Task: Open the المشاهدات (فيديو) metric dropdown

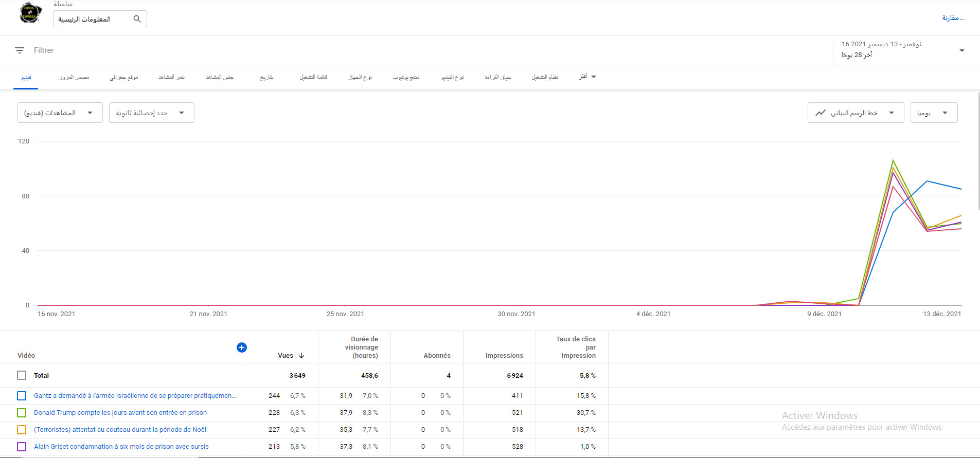Action: (x=60, y=113)
